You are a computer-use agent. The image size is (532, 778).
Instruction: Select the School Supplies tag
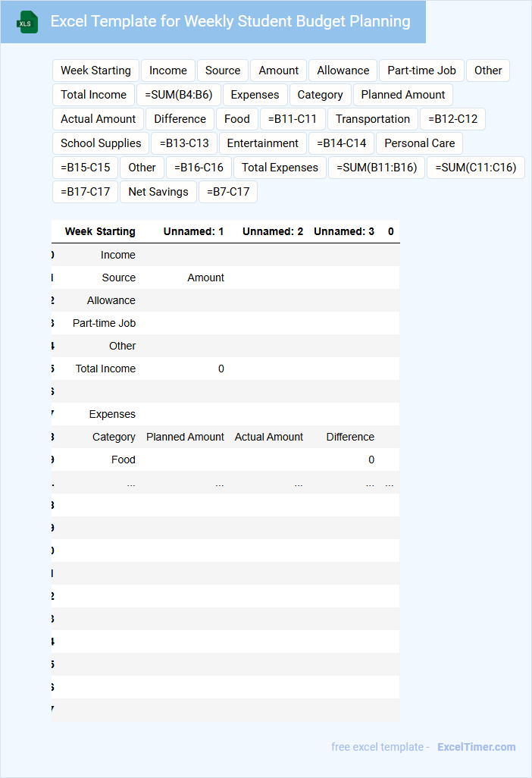pyautogui.click(x=101, y=143)
